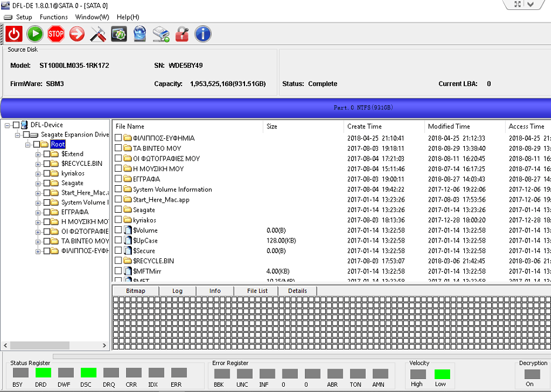Click the red power icon in toolbar
The width and height of the screenshot is (551, 392).
tap(15, 34)
